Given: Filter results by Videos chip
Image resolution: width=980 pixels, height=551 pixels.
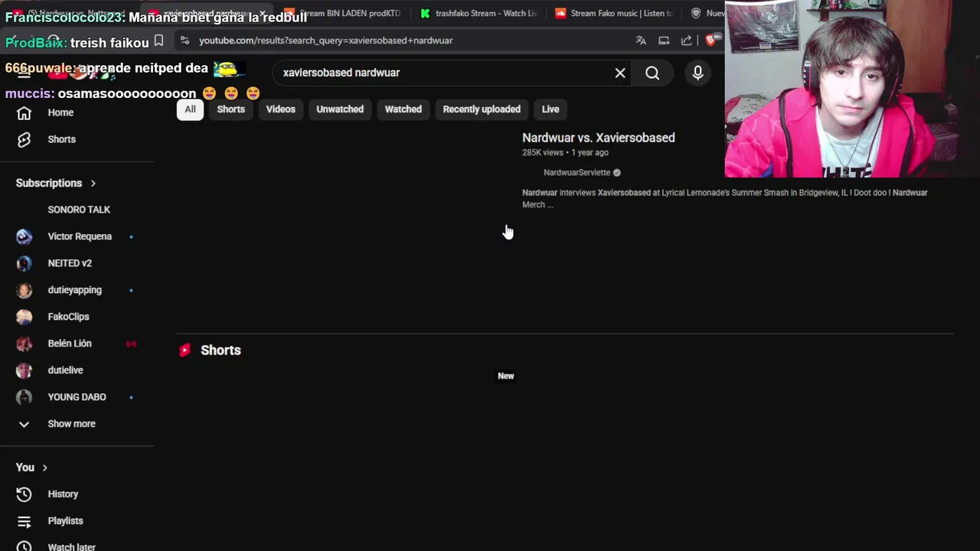Looking at the screenshot, I should click(280, 109).
